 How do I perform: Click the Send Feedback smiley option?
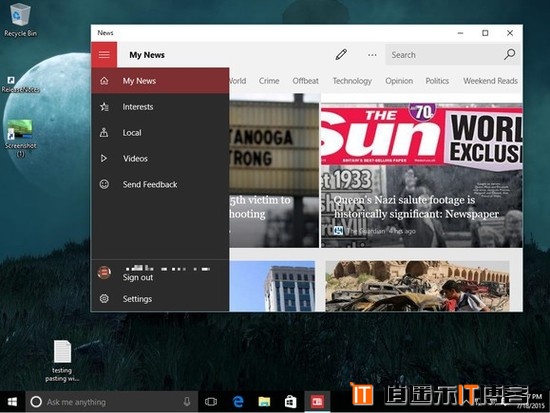160,185
